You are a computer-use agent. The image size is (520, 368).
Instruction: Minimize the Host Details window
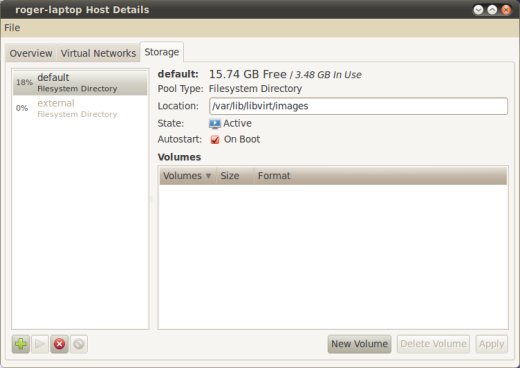[478, 10]
